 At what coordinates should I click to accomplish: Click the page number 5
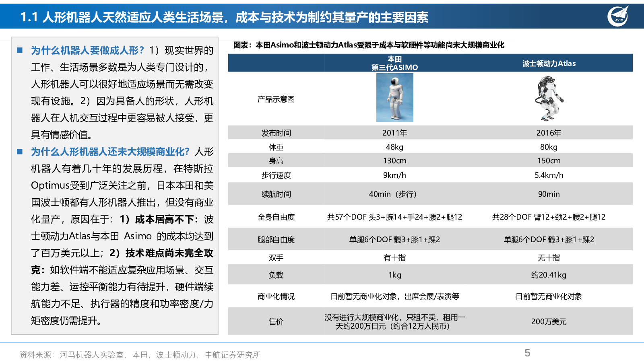[527, 353]
